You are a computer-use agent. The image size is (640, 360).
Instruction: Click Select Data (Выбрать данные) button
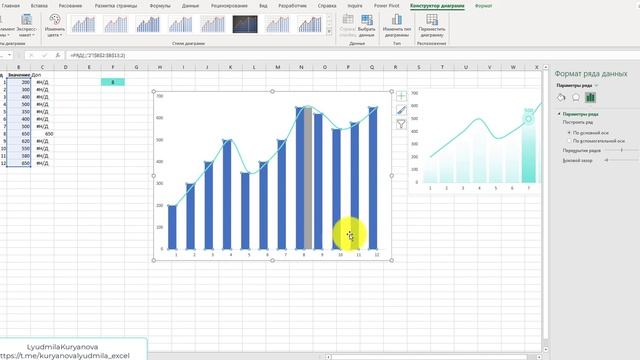[366, 25]
